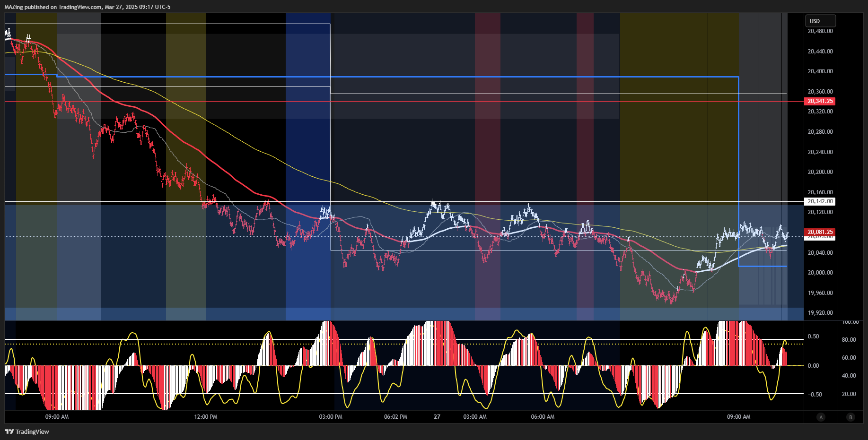Image resolution: width=868 pixels, height=440 pixels.
Task: Click the 80.00 indicator scale value
Action: [x=849, y=340]
